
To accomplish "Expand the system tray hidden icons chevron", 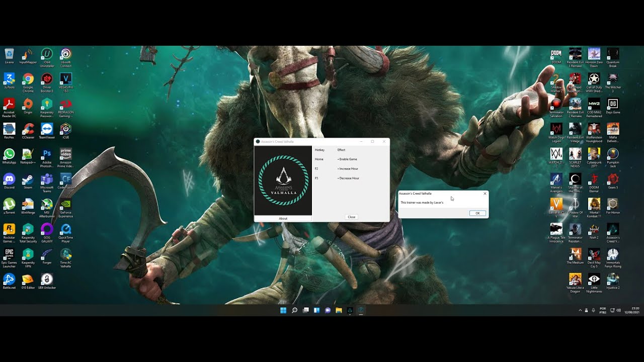I will [580, 310].
